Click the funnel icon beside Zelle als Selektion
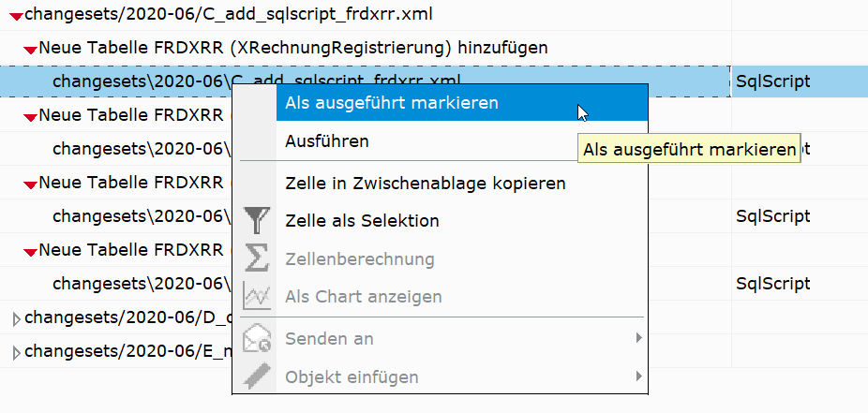 255,221
